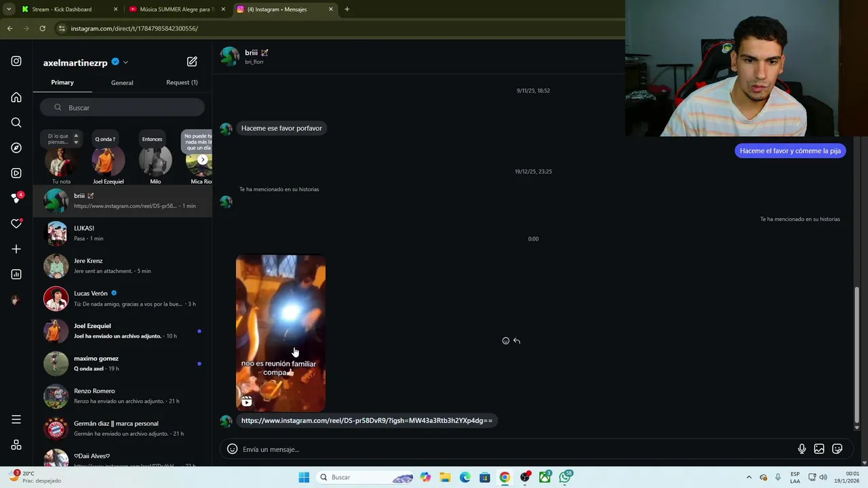868x488 pixels.
Task: Open the Meta apps icon at bottom
Action: pyautogui.click(x=16, y=445)
